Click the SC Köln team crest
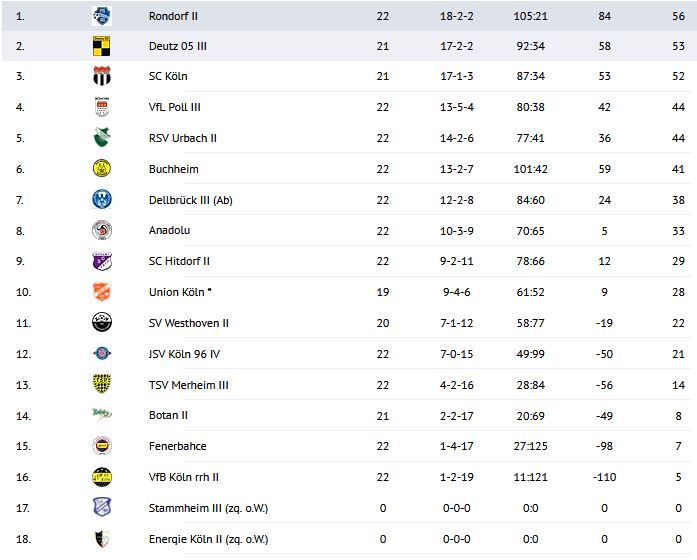Viewport: 697px width, 560px height. [102, 77]
